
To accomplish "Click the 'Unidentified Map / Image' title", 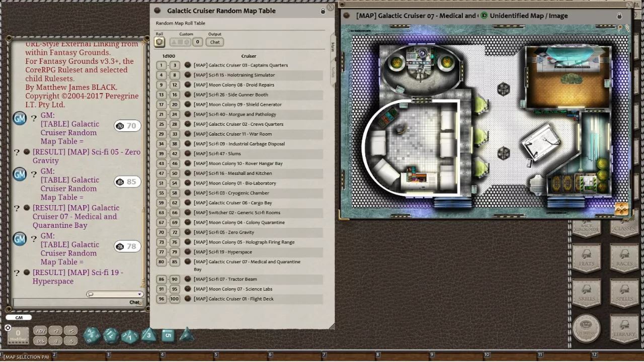I will pos(529,16).
